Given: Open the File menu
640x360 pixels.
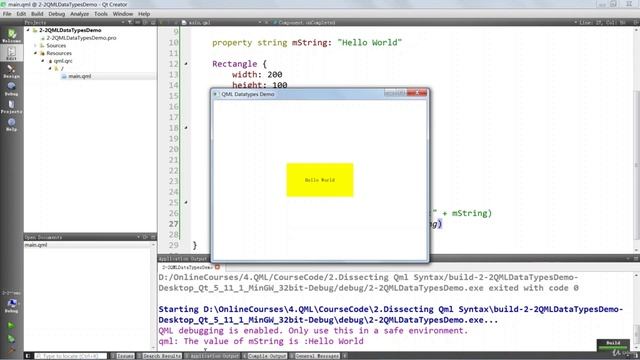Looking at the screenshot, I should pyautogui.click(x=7, y=14).
